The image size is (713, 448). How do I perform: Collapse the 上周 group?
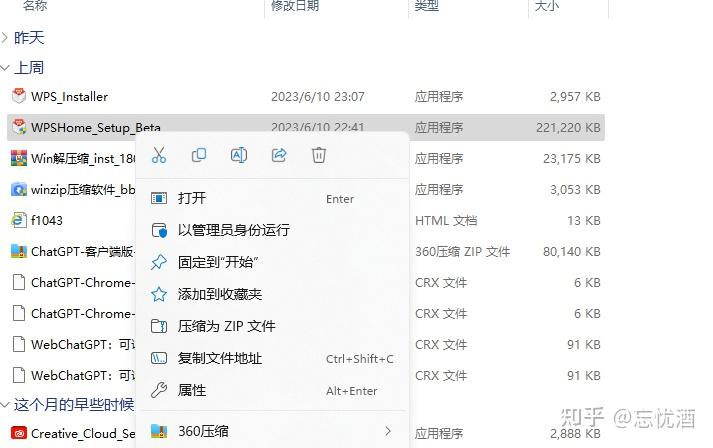5,68
